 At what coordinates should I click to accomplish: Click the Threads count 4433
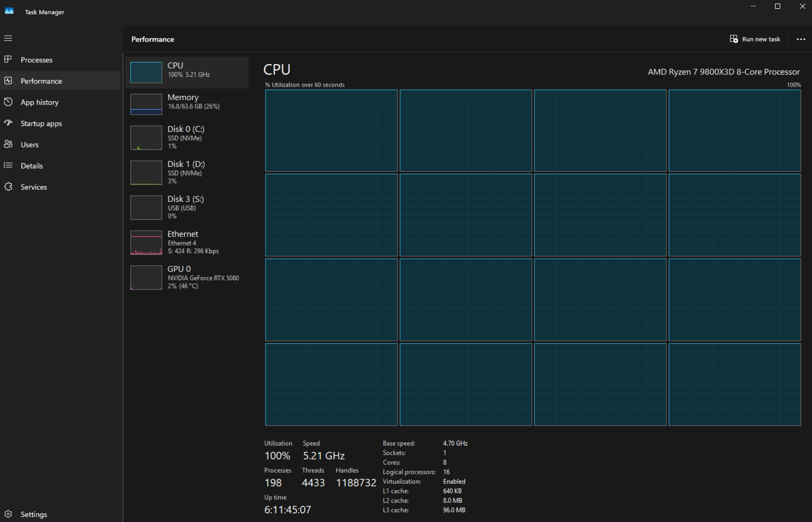(x=313, y=482)
